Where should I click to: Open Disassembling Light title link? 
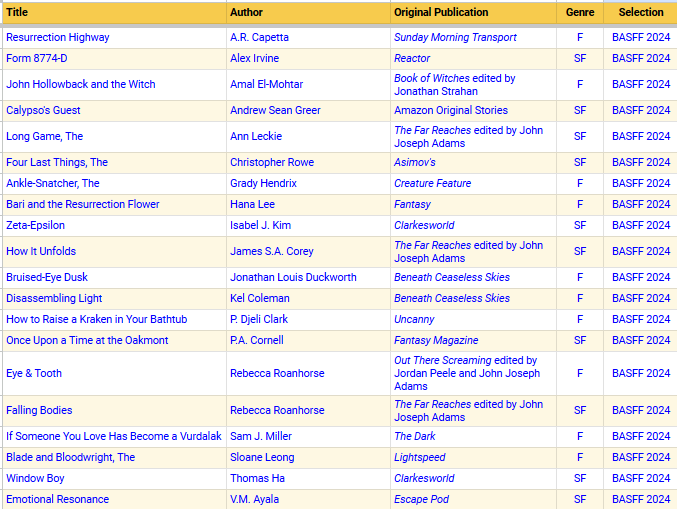click(x=54, y=298)
